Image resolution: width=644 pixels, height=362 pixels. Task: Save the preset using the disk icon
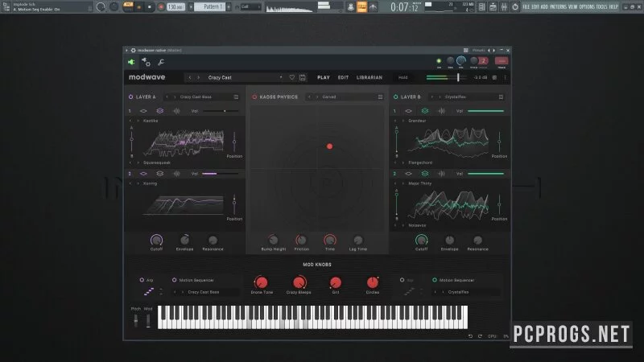point(303,77)
